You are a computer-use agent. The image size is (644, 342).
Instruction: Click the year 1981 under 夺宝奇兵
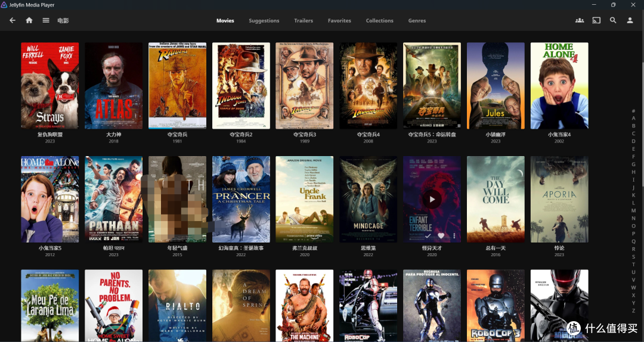click(x=177, y=141)
